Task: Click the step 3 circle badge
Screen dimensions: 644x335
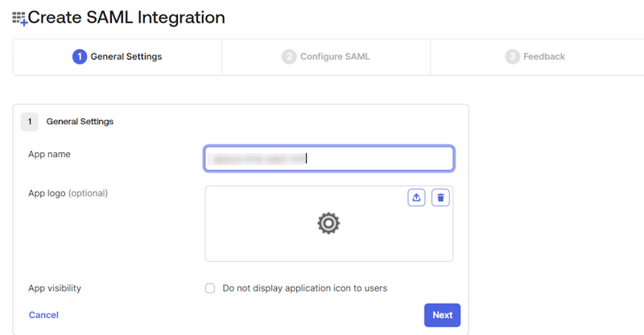Action: point(512,56)
